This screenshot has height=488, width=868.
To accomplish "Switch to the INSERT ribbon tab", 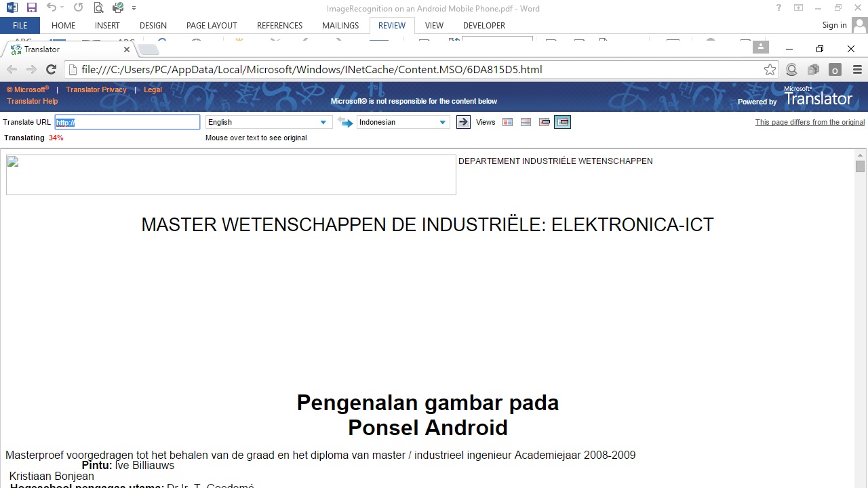I will click(107, 25).
